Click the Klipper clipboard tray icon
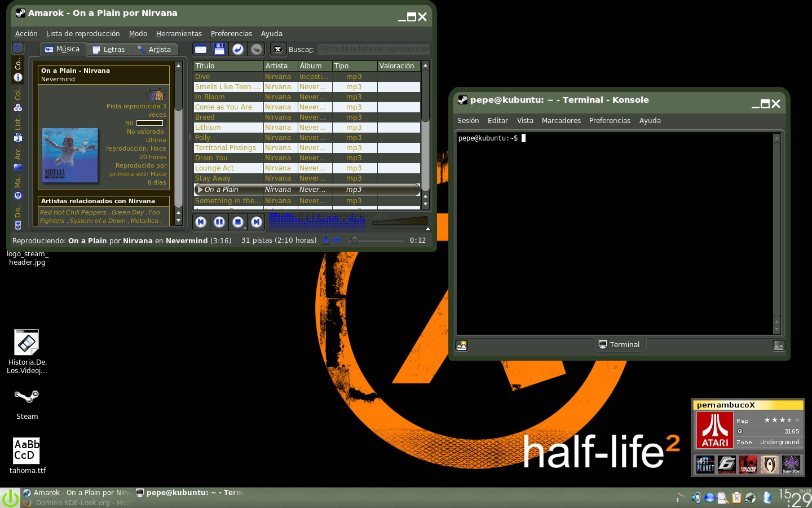This screenshot has width=812, height=508. [736, 498]
